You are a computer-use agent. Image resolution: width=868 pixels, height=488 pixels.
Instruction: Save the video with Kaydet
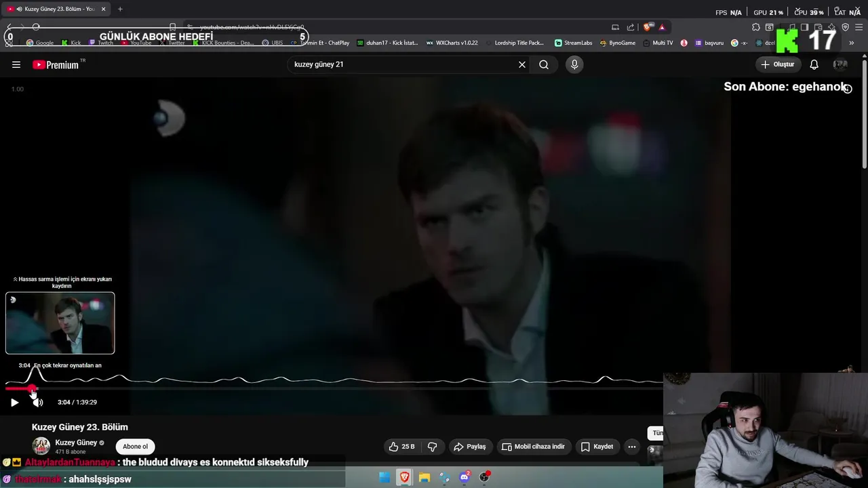[x=597, y=447]
